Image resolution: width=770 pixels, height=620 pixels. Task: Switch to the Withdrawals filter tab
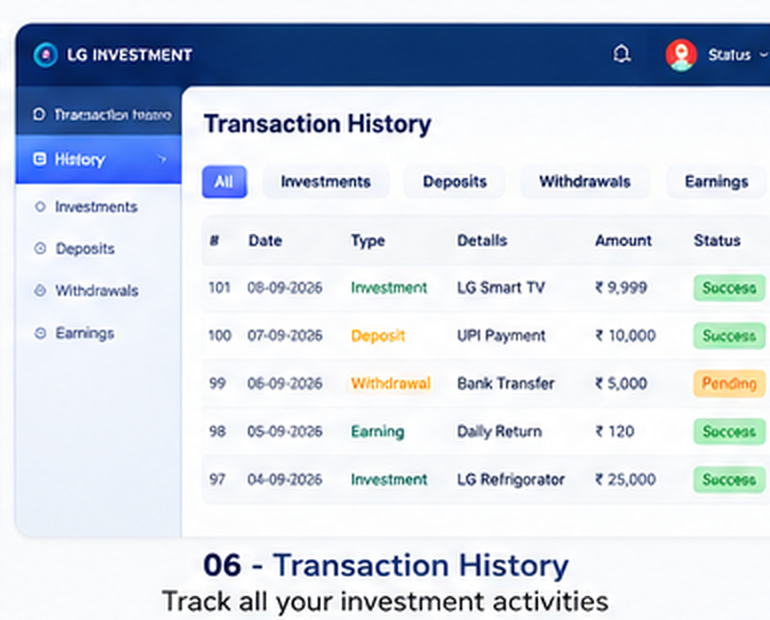[x=585, y=182]
